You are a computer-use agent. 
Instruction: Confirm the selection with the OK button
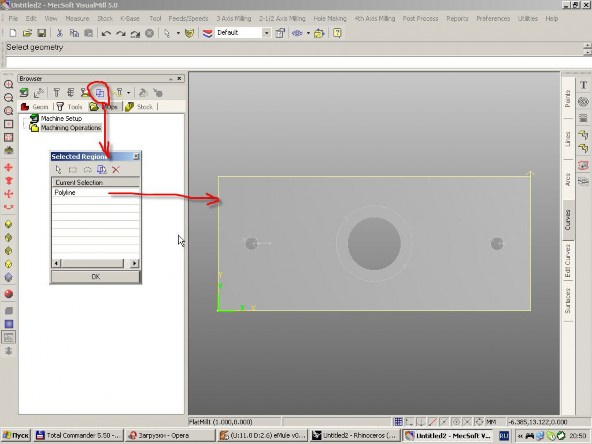click(96, 277)
